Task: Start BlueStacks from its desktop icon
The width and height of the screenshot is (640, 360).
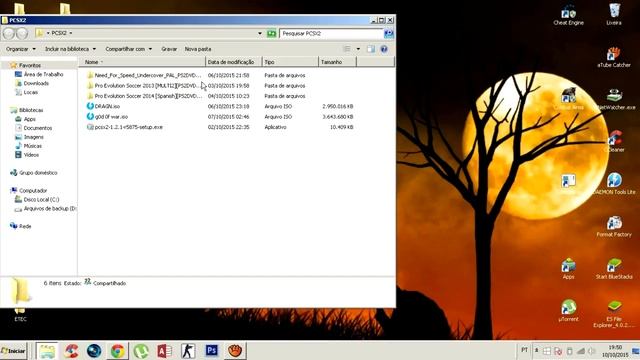Action: point(614,269)
